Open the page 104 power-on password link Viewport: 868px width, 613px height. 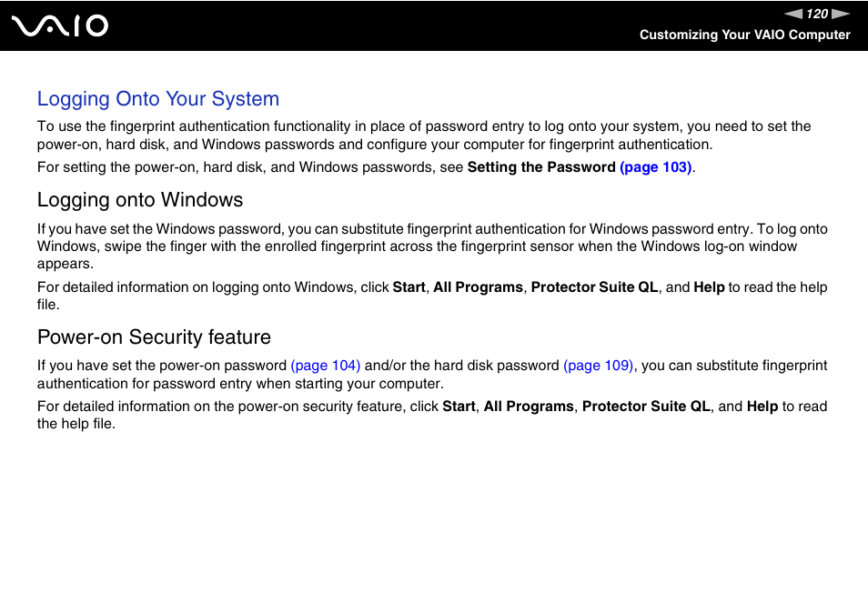click(x=326, y=366)
